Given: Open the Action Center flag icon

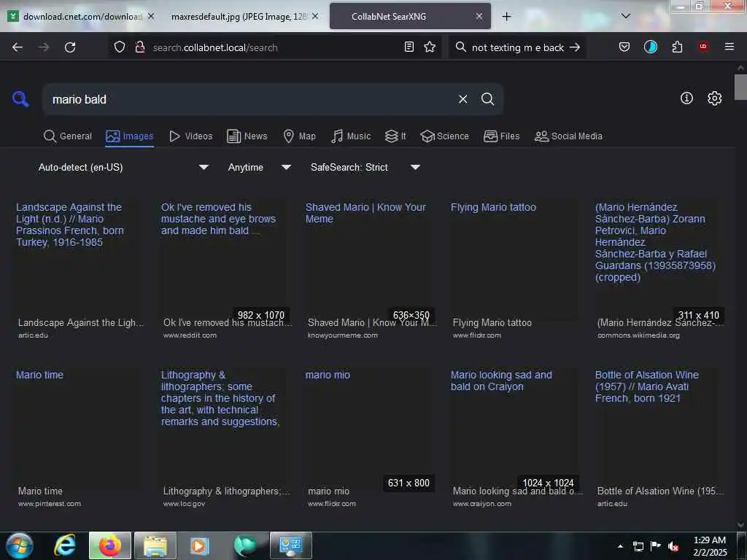Looking at the screenshot, I should 656,547.
